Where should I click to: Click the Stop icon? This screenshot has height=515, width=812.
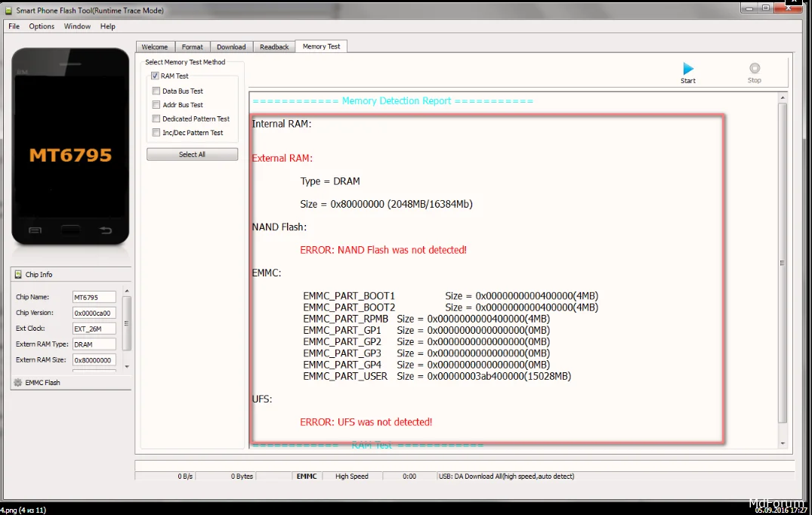[754, 69]
